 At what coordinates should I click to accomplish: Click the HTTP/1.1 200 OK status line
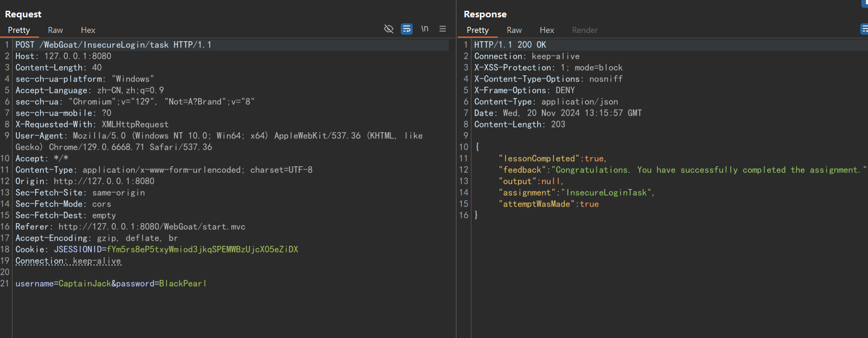(510, 45)
